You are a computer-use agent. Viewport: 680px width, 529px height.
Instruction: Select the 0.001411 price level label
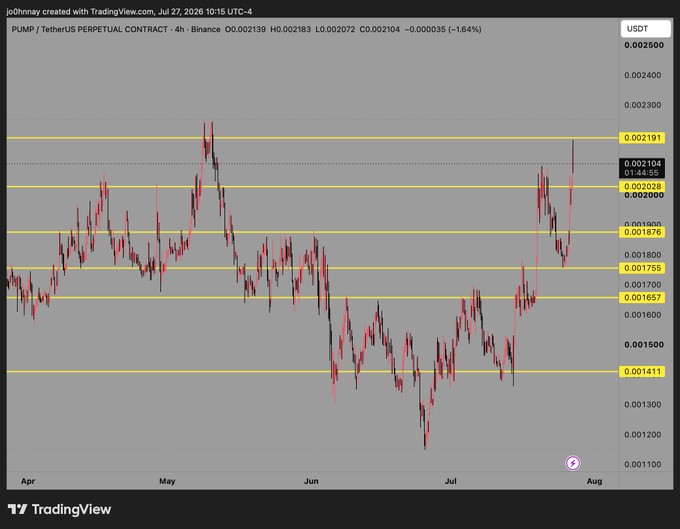coord(642,372)
